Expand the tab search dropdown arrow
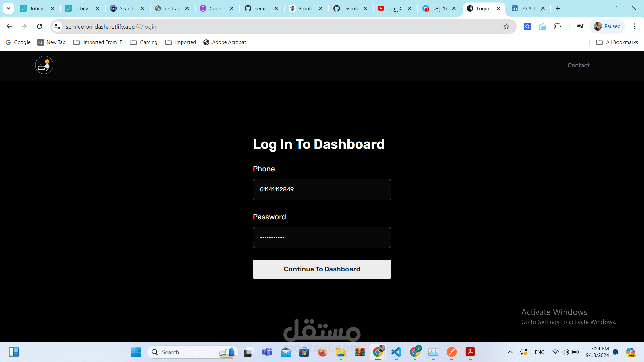Image resolution: width=644 pixels, height=362 pixels. click(x=9, y=8)
